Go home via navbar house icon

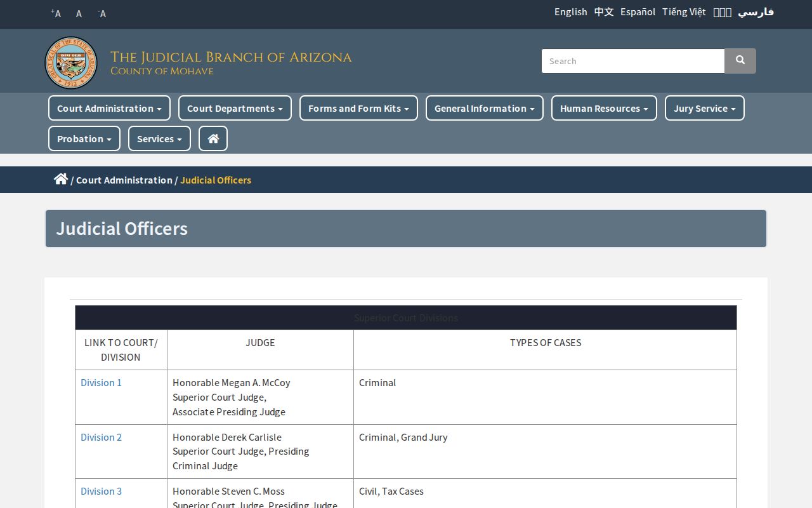coord(213,138)
